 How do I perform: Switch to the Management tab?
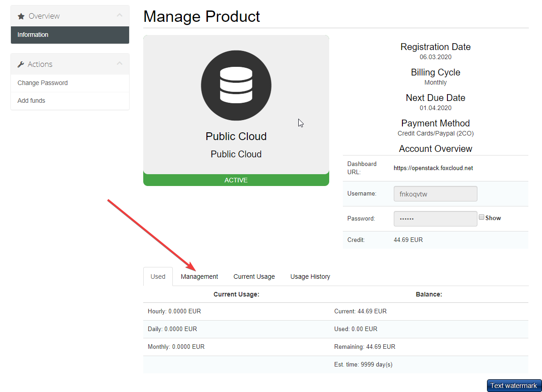(199, 276)
